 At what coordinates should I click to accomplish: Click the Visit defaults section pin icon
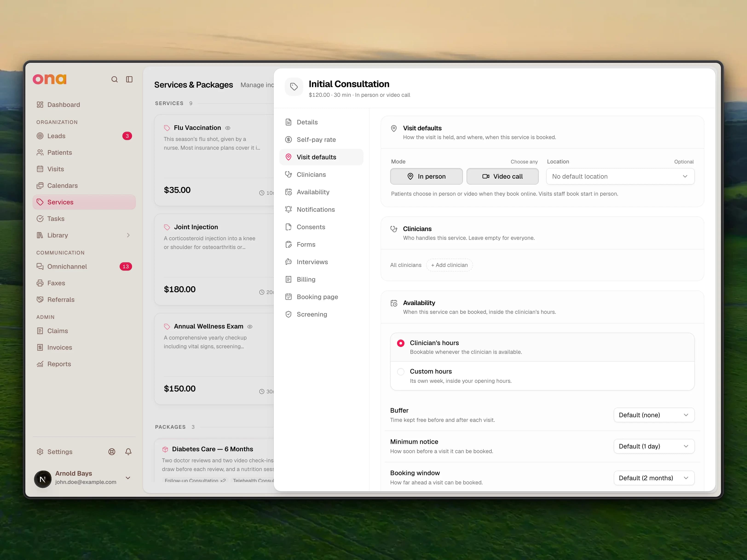[x=394, y=129]
